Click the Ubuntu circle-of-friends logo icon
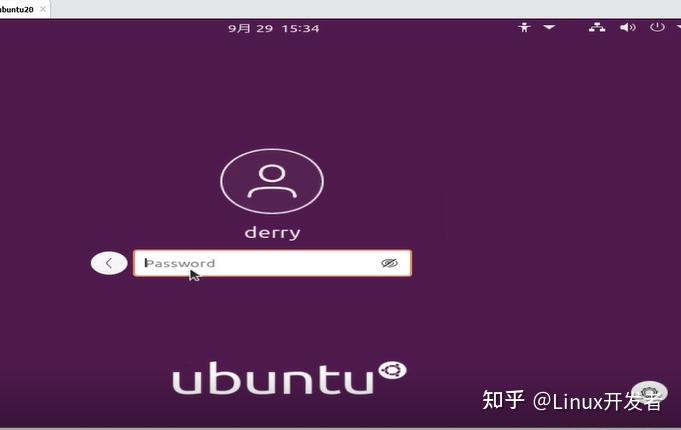Image resolution: width=681 pixels, height=430 pixels. click(392, 372)
